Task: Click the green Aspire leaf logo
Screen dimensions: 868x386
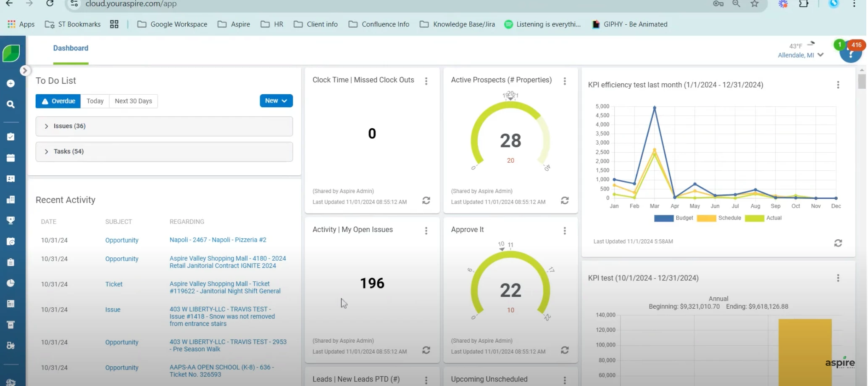Action: click(11, 53)
